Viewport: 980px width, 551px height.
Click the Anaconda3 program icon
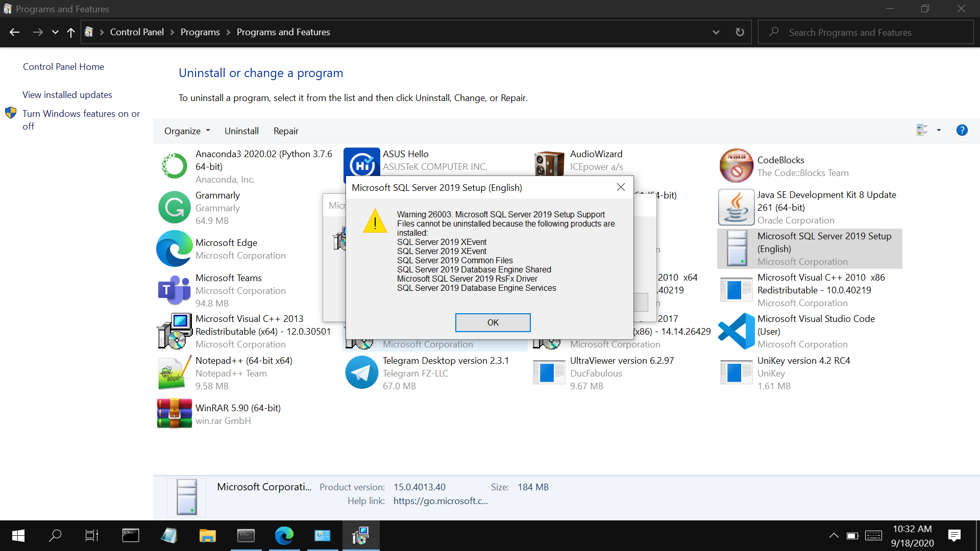(x=174, y=166)
